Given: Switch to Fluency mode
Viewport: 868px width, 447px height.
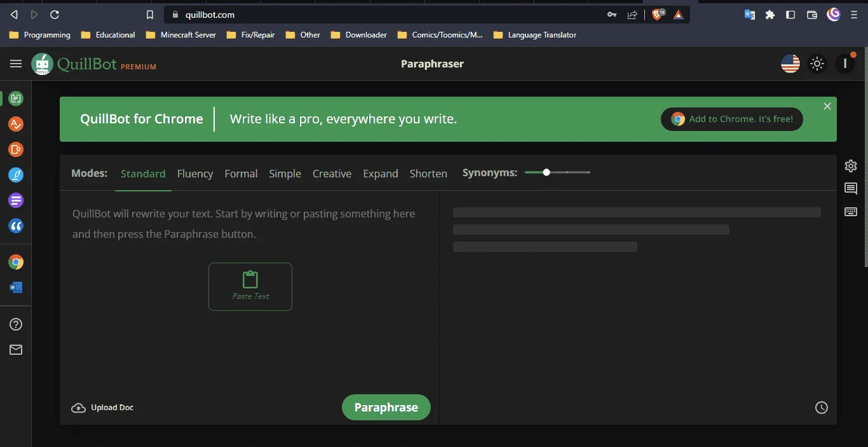Looking at the screenshot, I should 195,174.
